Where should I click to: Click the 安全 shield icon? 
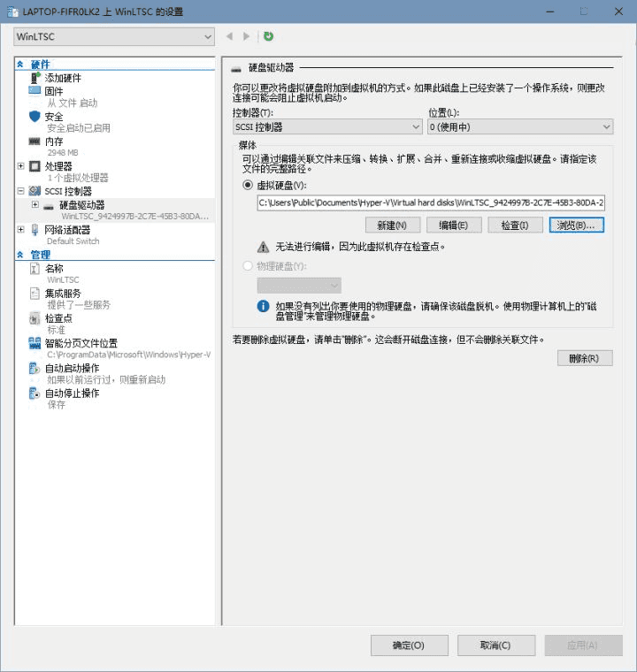(35, 116)
